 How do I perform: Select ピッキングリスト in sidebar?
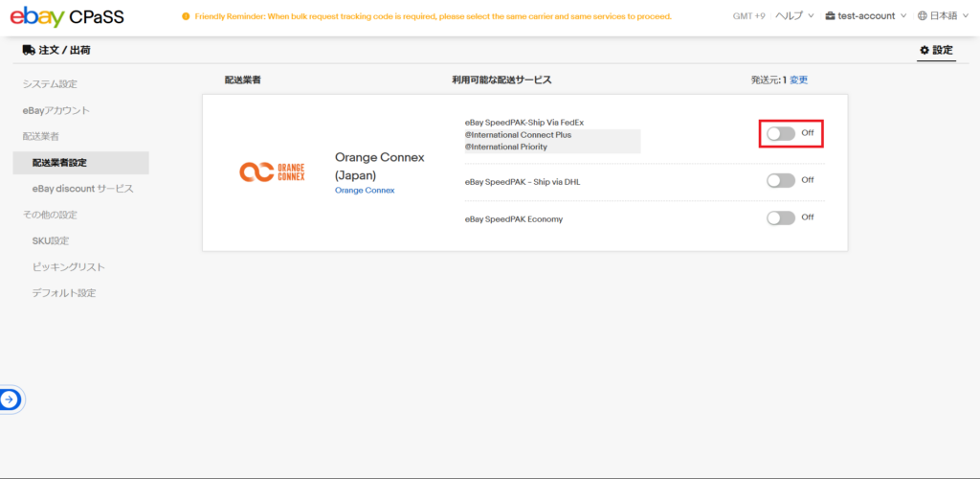[68, 267]
